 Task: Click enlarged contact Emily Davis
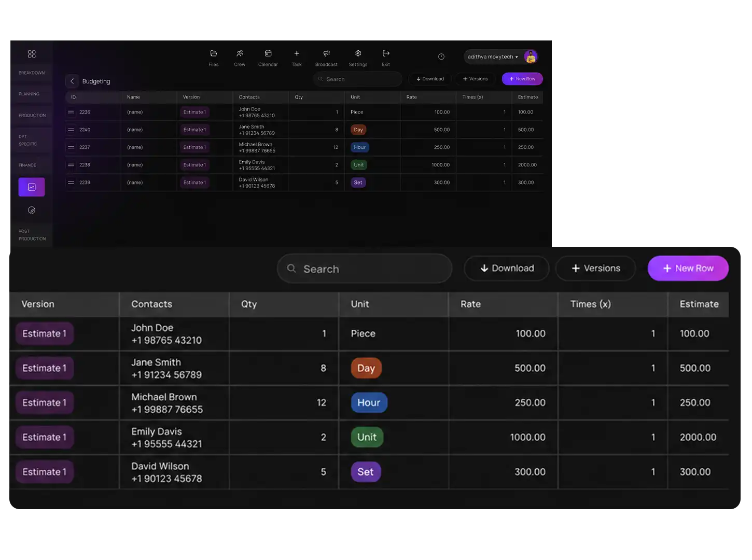coord(166,438)
